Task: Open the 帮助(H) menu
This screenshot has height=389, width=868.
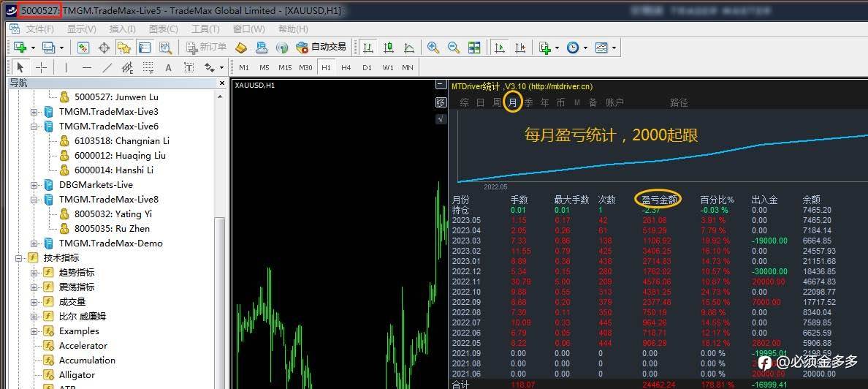Action: pos(293,29)
